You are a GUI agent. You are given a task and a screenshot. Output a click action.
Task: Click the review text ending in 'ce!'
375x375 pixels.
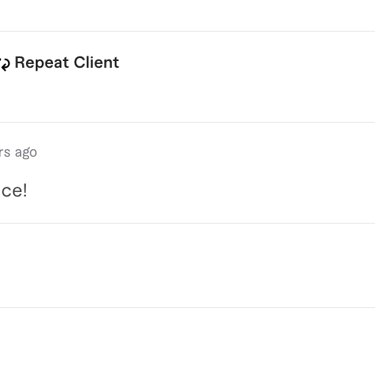(14, 191)
